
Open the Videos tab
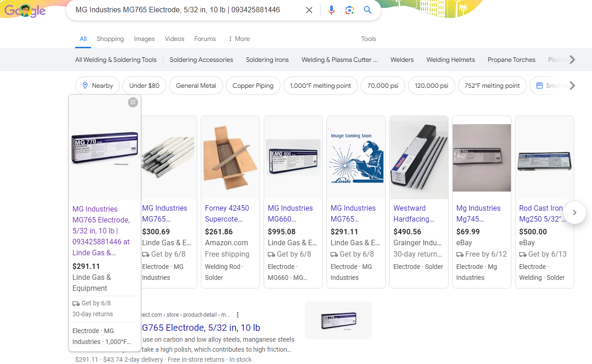coord(174,39)
